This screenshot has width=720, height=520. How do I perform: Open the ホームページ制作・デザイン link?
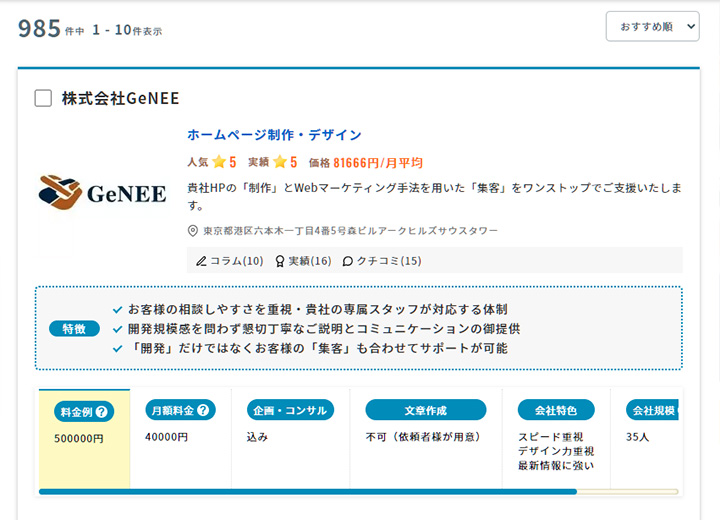click(x=274, y=135)
